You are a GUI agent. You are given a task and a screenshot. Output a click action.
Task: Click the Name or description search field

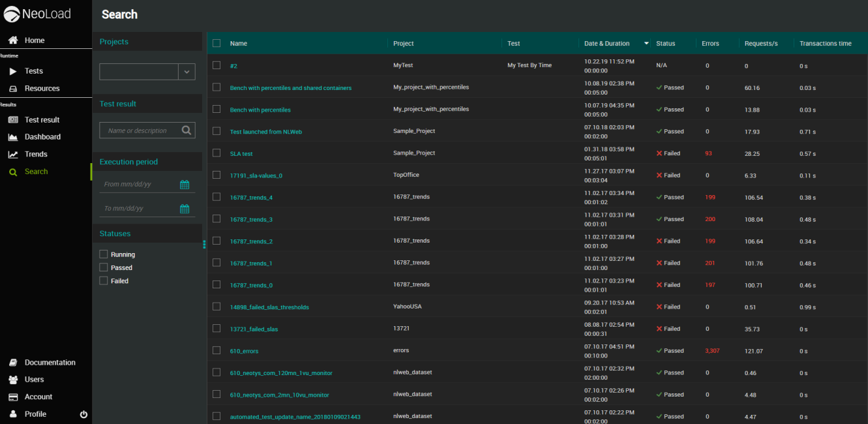[139, 130]
